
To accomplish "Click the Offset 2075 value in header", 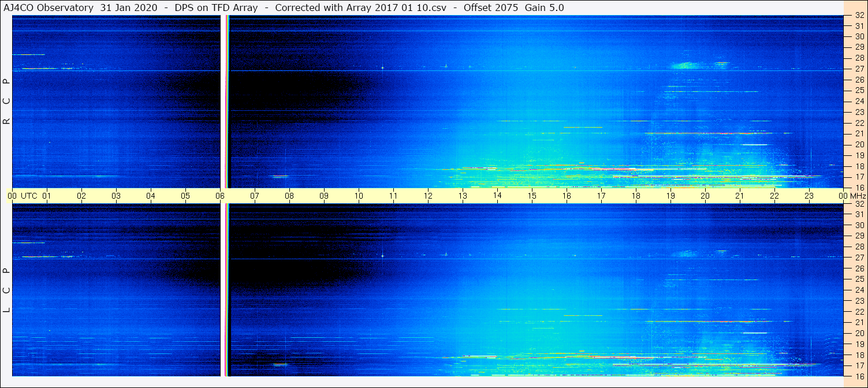I will pos(491,8).
